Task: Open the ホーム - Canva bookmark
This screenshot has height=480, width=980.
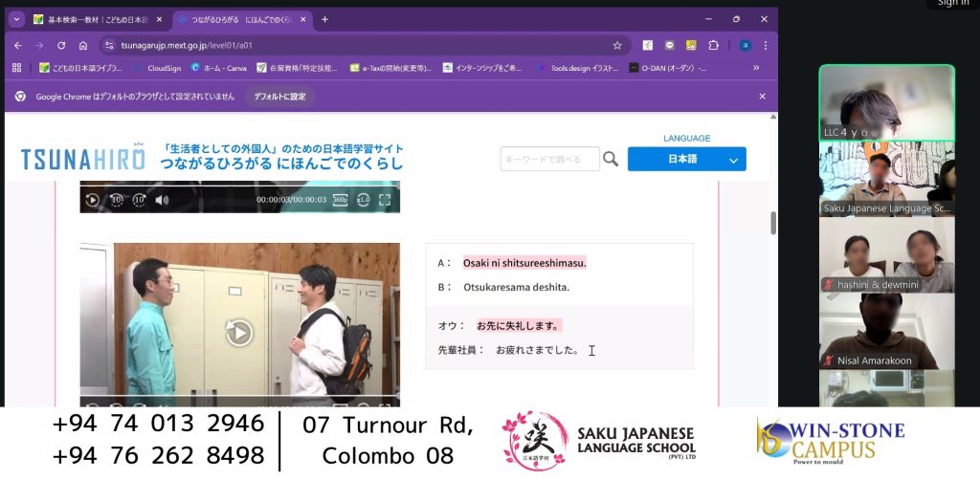Action: 218,68
